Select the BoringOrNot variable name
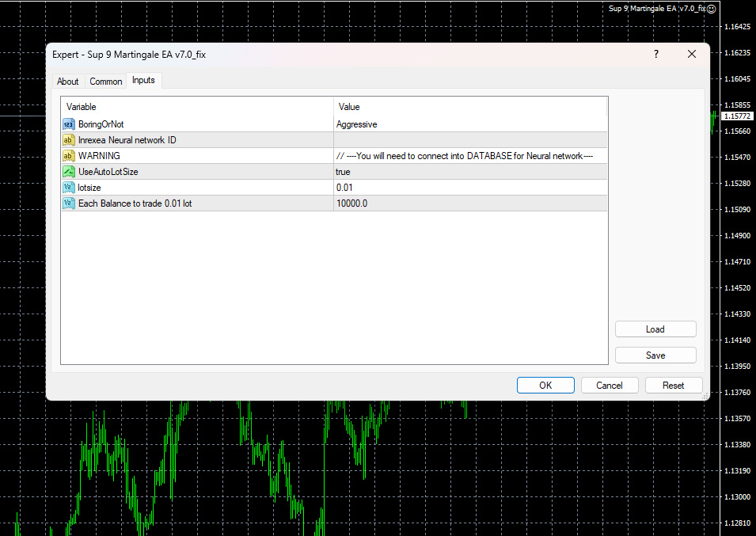This screenshot has width=756, height=536. pos(101,124)
